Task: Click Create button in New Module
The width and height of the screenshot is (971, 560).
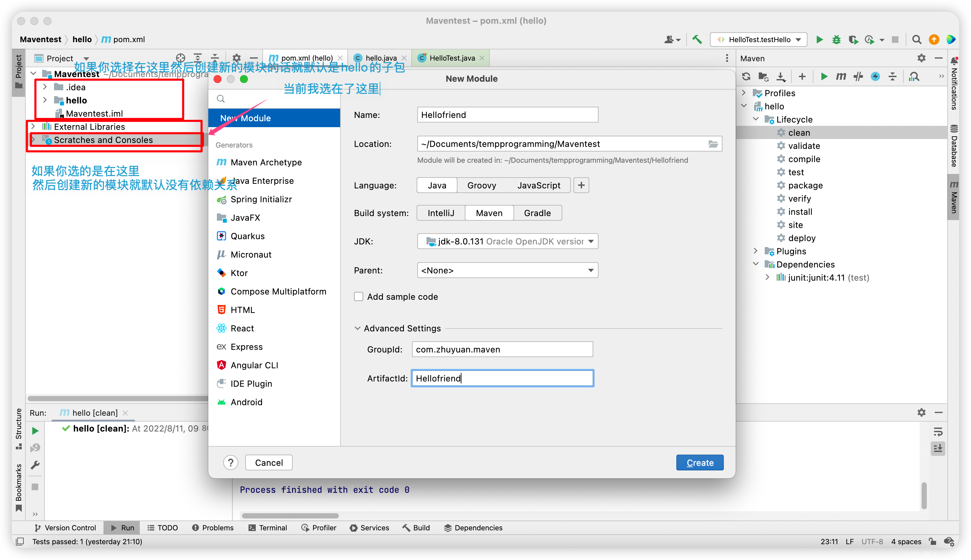Action: point(699,462)
